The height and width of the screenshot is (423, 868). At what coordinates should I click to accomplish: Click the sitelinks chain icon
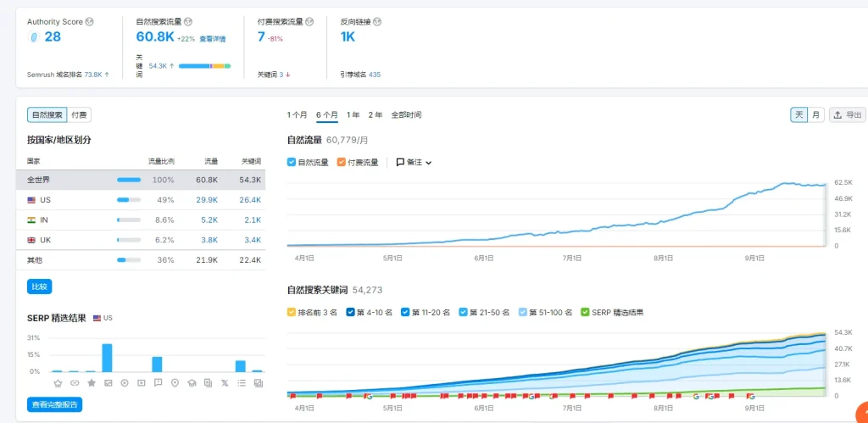(75, 382)
